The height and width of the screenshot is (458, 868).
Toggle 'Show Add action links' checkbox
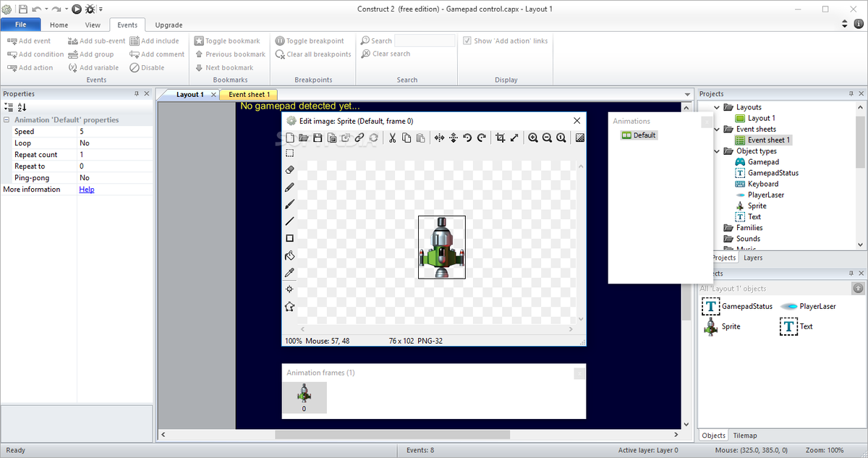(467, 41)
